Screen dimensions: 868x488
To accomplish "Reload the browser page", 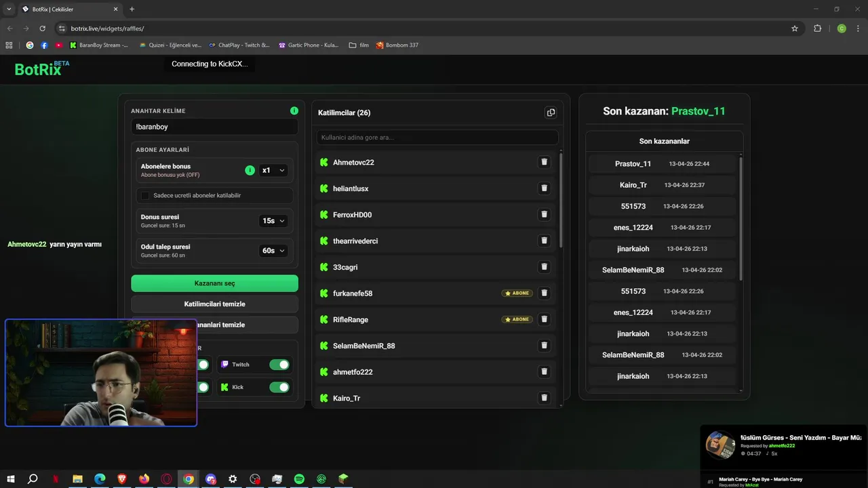I will point(42,28).
